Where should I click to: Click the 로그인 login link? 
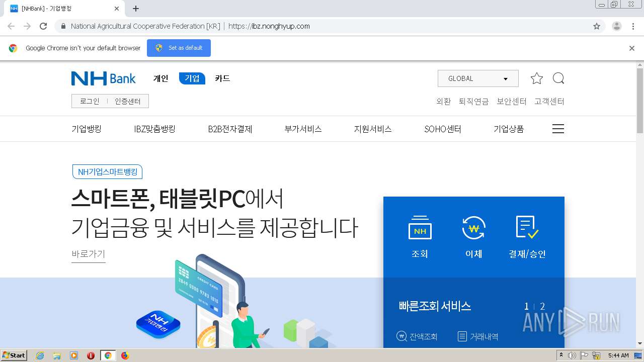pos(90,101)
